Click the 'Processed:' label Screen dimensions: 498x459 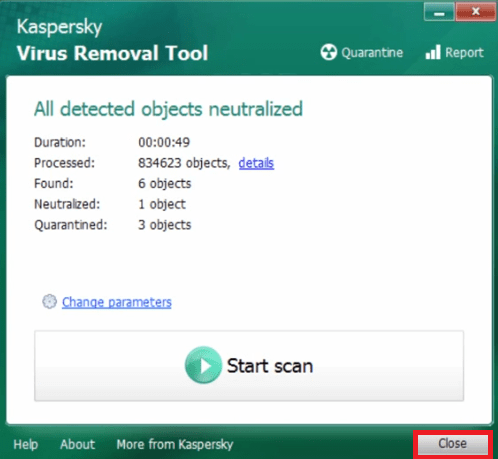(x=65, y=163)
